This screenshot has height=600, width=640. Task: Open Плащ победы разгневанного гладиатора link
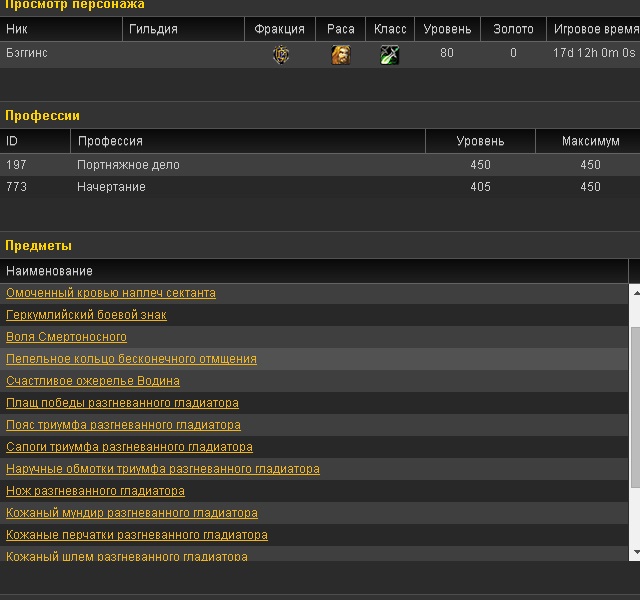(122, 403)
